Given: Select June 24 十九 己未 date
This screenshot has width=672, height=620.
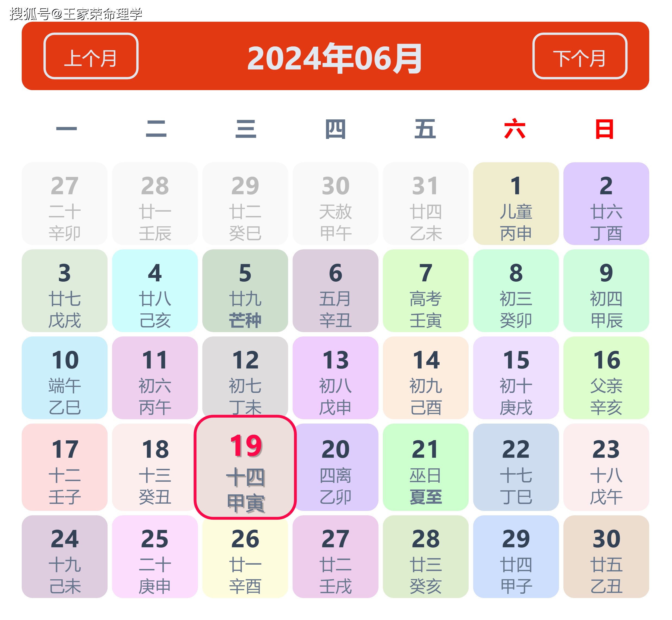Looking at the screenshot, I should point(65,557).
